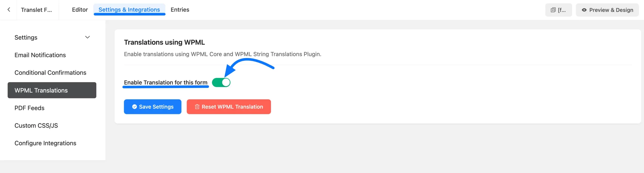Select WPML Translations in sidebar
Viewport: 644px width, 173px height.
coord(41,90)
